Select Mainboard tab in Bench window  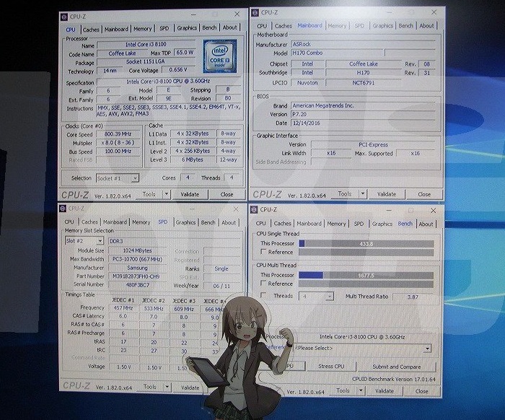pyautogui.click(x=309, y=223)
